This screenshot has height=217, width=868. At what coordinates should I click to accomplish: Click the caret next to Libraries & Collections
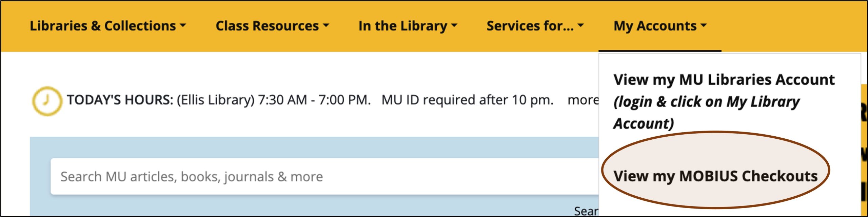pos(183,26)
